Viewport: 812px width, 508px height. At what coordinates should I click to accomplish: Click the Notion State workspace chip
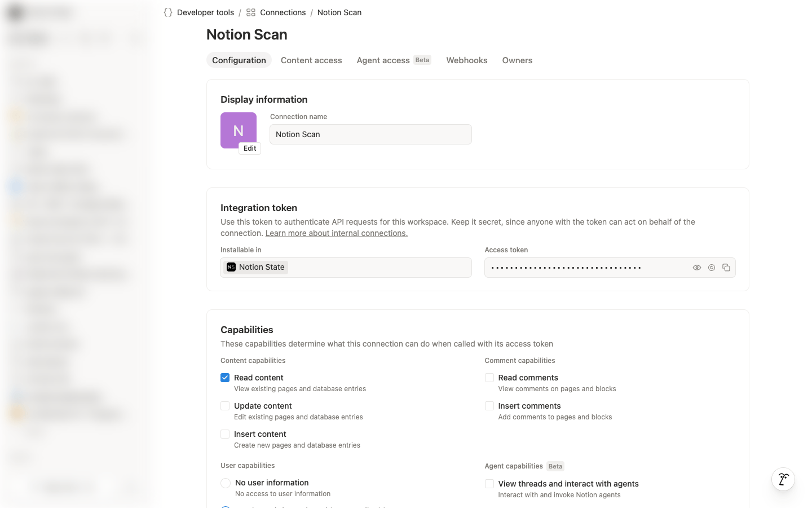[256, 267]
